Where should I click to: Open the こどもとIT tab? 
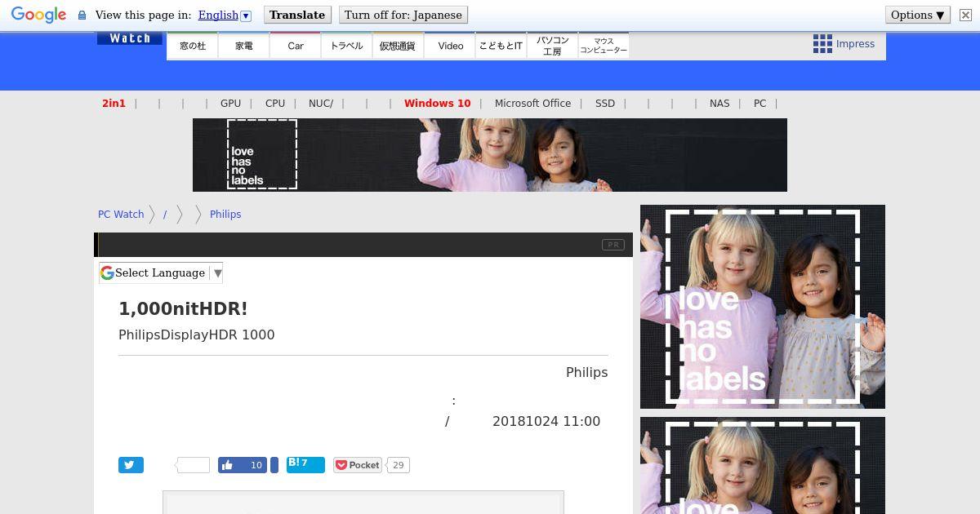click(x=501, y=46)
